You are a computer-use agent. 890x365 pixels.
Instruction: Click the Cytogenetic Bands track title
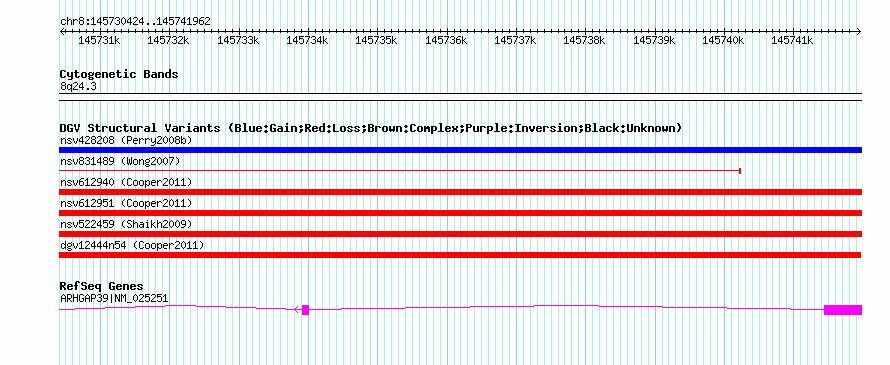(119, 74)
